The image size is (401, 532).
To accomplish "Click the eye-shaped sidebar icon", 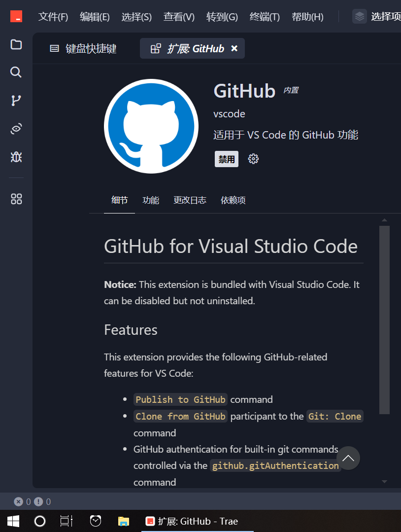I will 16,129.
